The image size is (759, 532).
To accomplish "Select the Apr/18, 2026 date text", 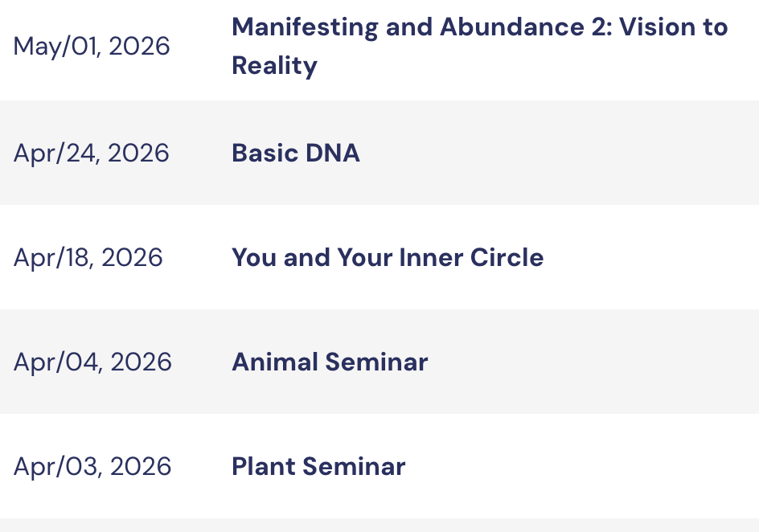I will (88, 257).
